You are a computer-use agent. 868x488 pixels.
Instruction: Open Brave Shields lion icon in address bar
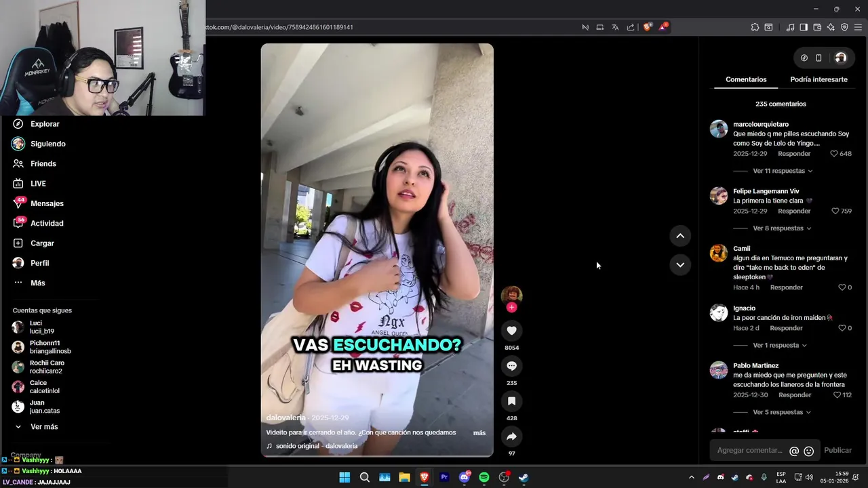648,27
